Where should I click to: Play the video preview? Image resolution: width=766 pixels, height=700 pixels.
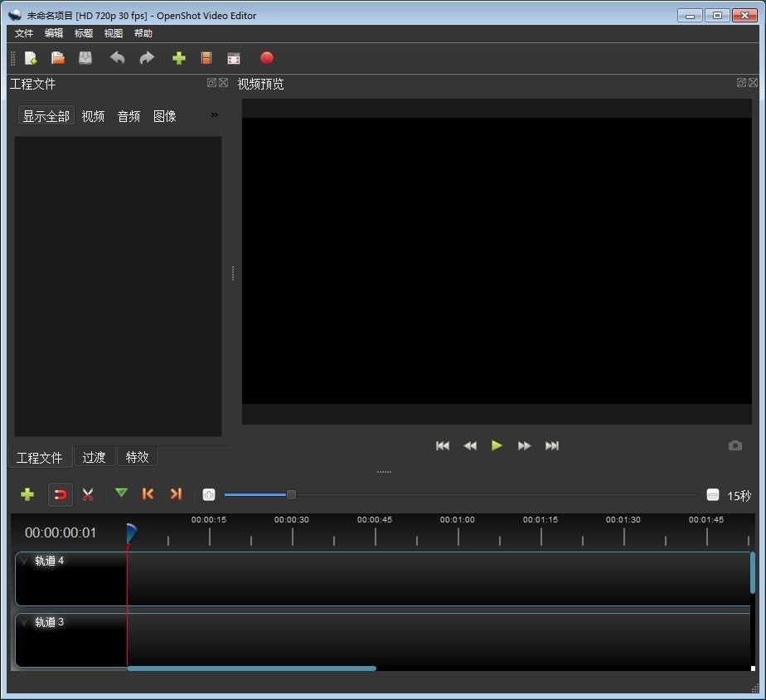(x=497, y=445)
